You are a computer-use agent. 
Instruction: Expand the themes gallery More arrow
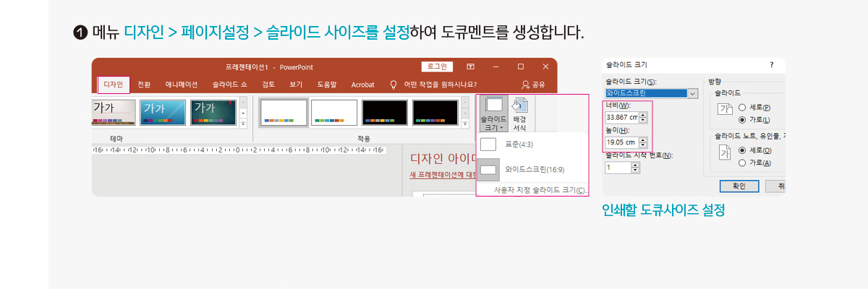[243, 123]
